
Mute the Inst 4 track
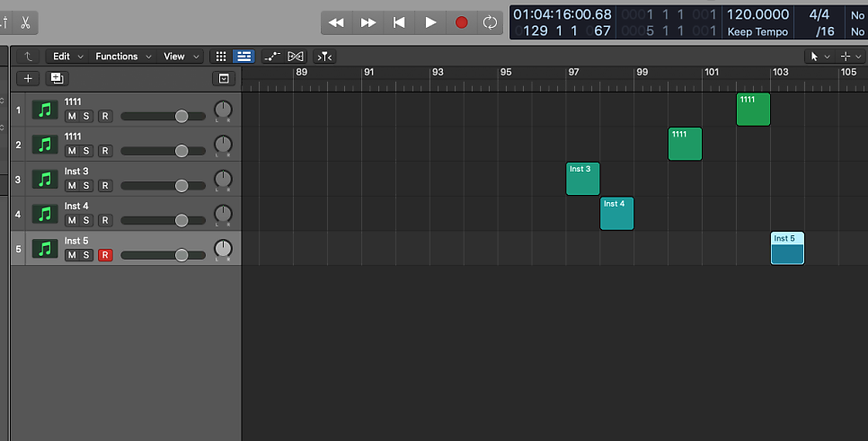coord(71,221)
